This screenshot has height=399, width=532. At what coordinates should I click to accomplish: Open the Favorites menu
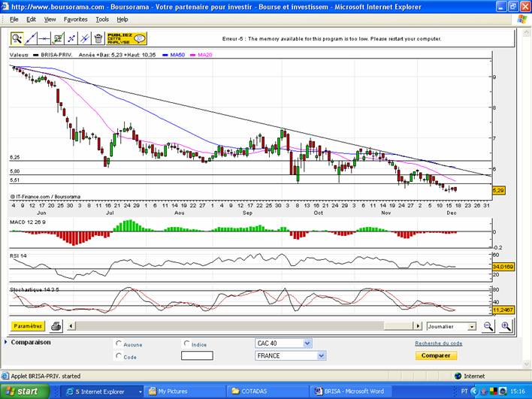click(x=76, y=20)
